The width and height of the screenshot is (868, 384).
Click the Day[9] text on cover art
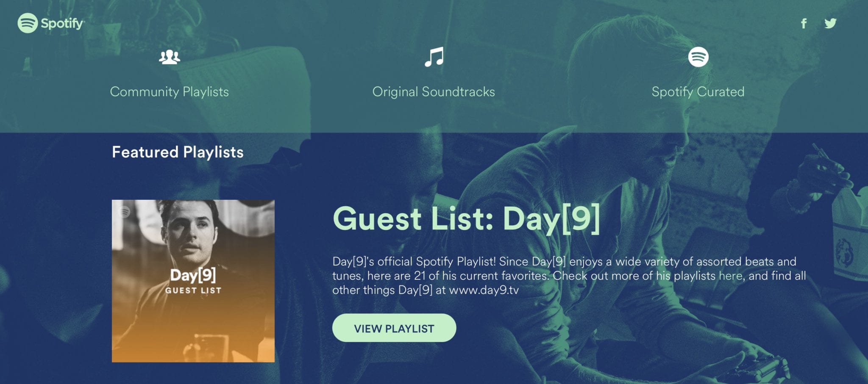point(193,275)
